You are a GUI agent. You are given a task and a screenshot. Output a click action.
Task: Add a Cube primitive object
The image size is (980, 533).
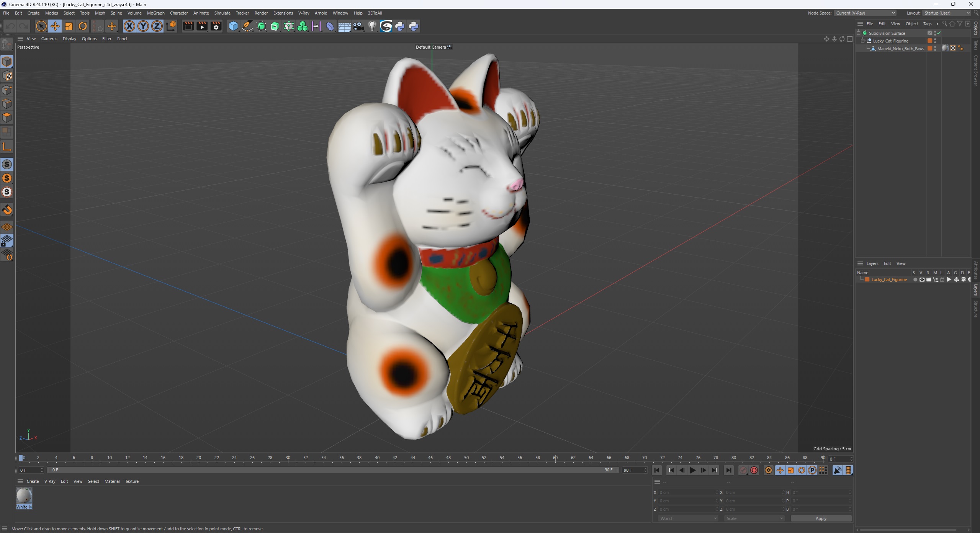coord(233,26)
